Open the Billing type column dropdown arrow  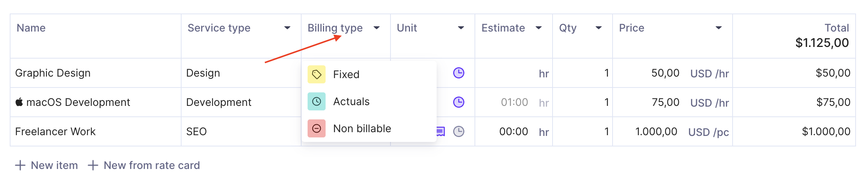(x=377, y=28)
